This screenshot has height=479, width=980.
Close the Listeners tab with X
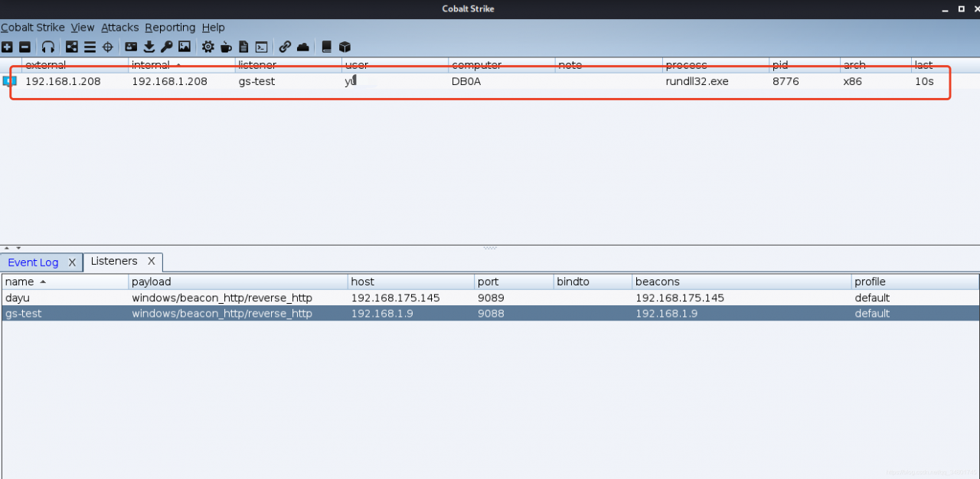pos(152,261)
